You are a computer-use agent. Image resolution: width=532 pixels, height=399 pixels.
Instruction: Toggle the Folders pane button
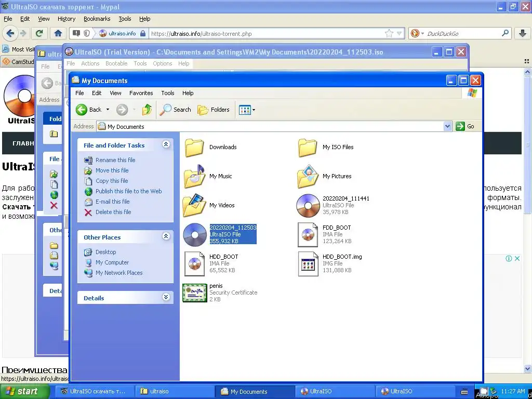pos(214,110)
